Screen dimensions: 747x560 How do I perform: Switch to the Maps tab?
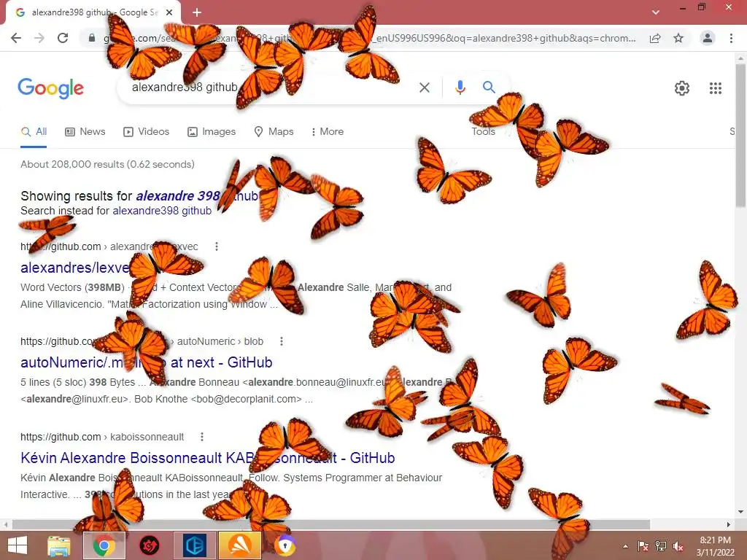coord(274,132)
